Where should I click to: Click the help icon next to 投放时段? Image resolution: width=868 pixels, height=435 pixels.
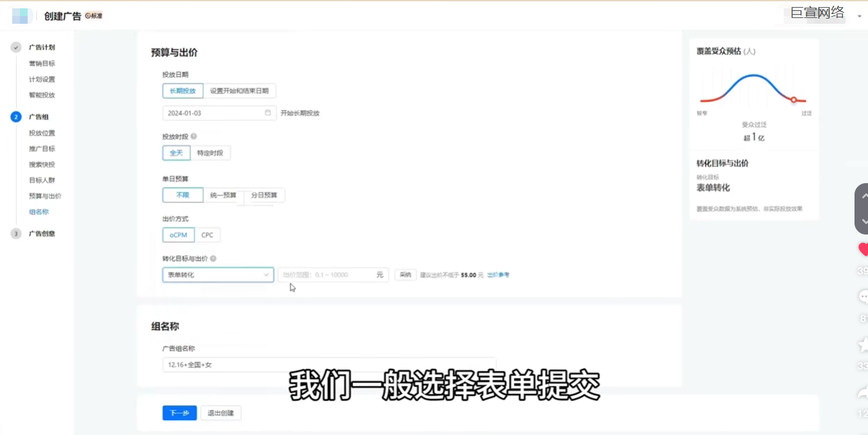click(x=194, y=136)
